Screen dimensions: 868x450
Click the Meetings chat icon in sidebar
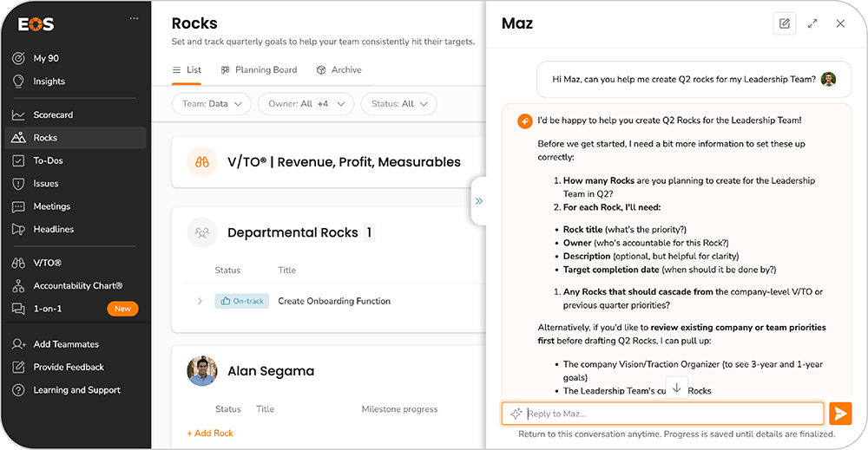pos(18,206)
